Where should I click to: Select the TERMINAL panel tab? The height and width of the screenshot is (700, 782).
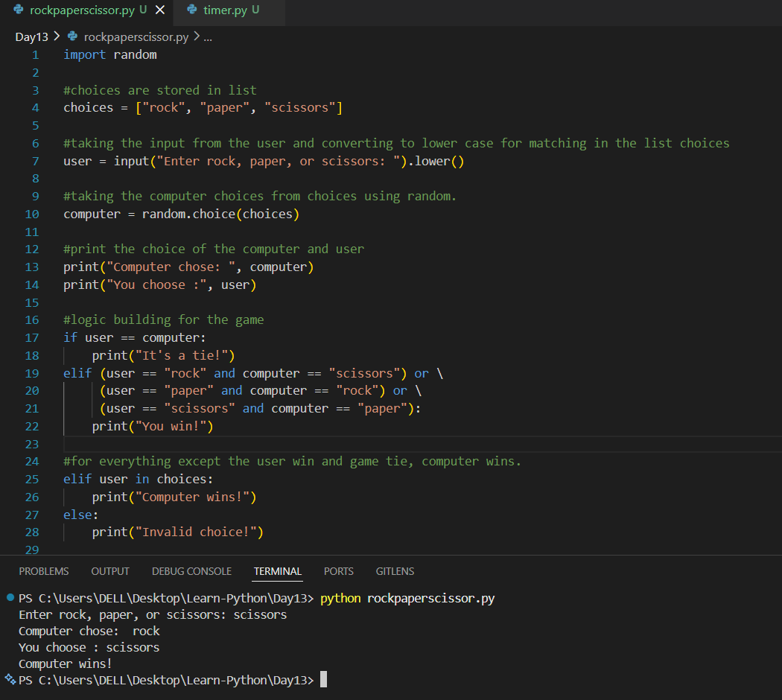point(277,571)
